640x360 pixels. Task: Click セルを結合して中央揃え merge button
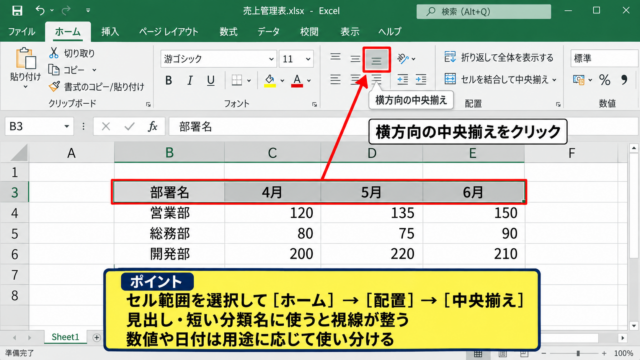coord(496,79)
